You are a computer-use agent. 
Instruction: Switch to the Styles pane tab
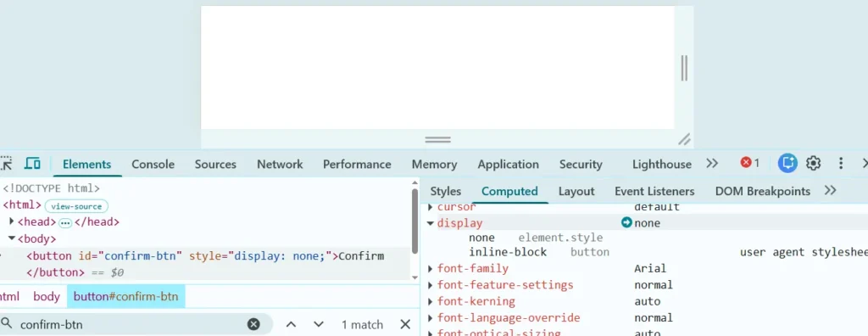point(446,191)
